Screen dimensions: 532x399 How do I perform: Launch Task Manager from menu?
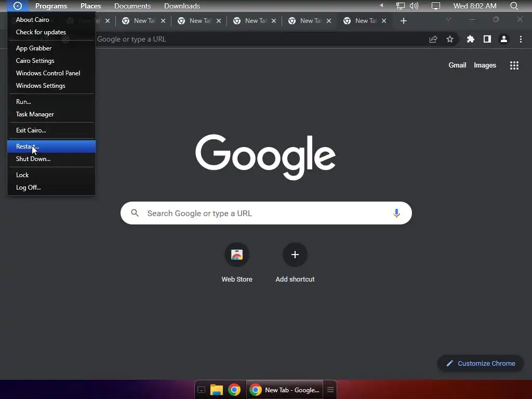pos(51,114)
